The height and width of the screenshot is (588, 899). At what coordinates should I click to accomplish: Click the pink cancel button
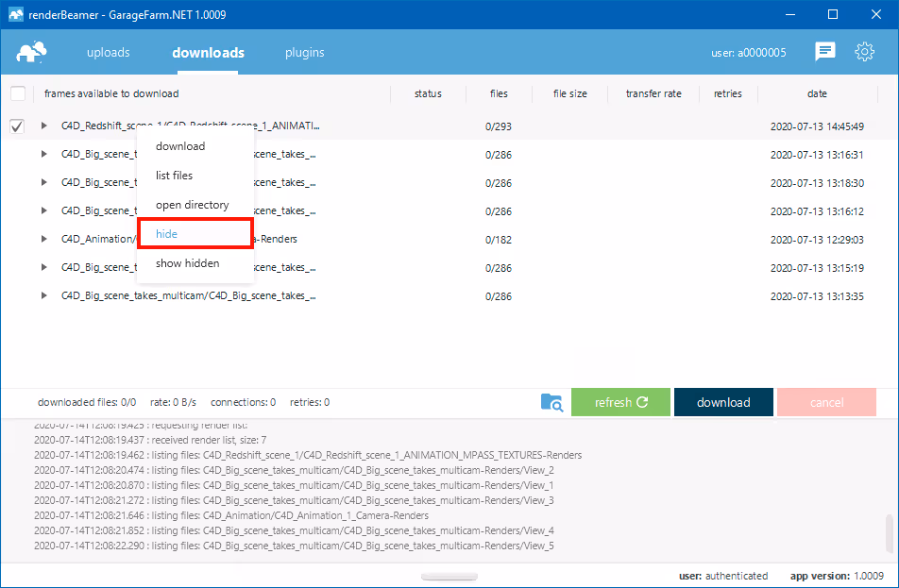click(x=827, y=402)
